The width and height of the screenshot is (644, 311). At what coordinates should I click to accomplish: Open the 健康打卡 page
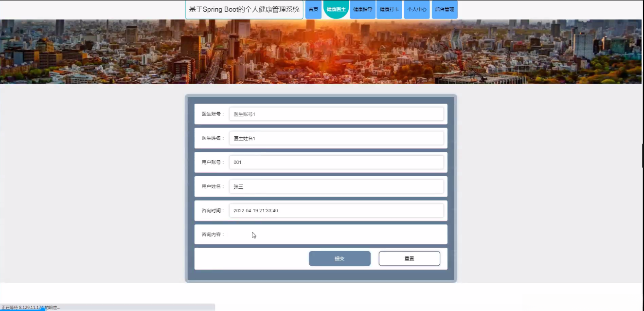pos(389,9)
